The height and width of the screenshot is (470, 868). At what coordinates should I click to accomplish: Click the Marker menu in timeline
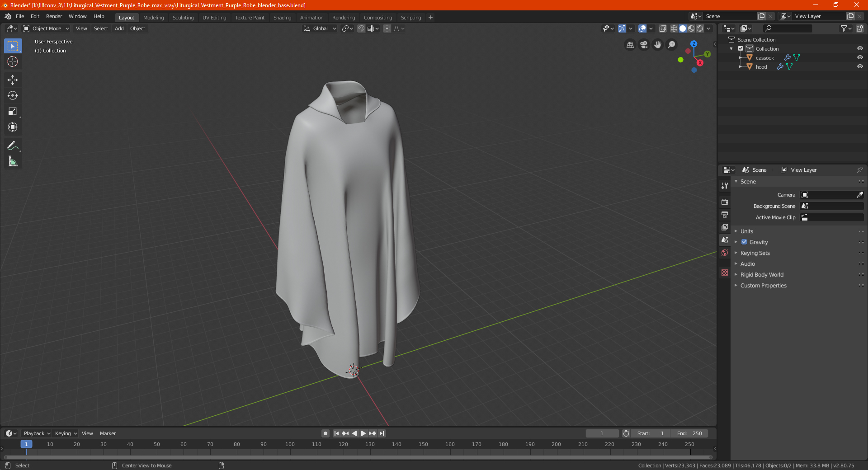[x=108, y=433]
